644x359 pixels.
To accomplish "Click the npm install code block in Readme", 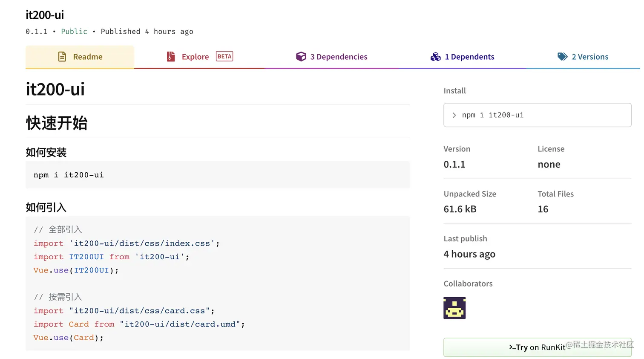I will coord(217,175).
